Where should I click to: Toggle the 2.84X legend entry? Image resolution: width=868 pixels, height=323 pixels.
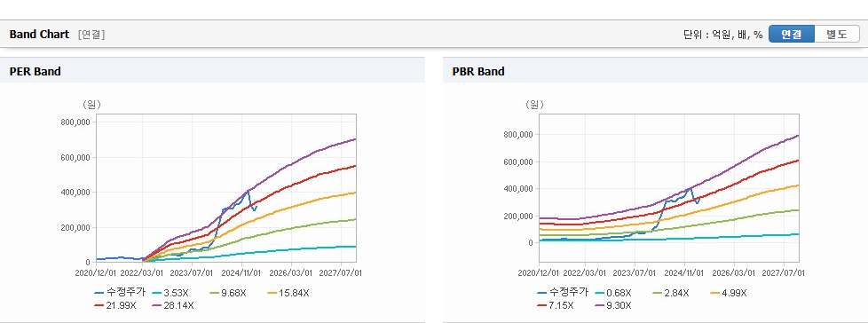click(x=671, y=293)
